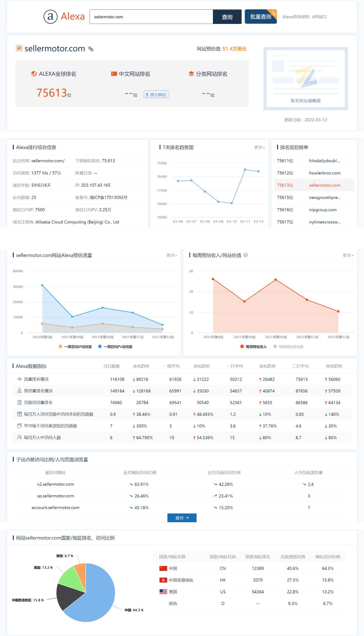Focus the sellermotor.com search input field
Image resolution: width=364 pixels, height=636 pixels.
click(151, 17)
